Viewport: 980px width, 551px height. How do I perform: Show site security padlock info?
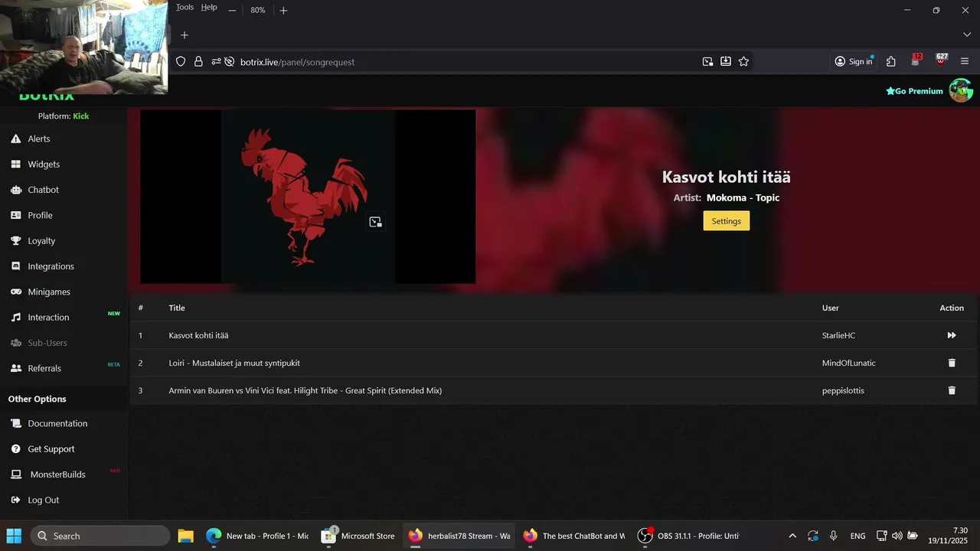(198, 62)
